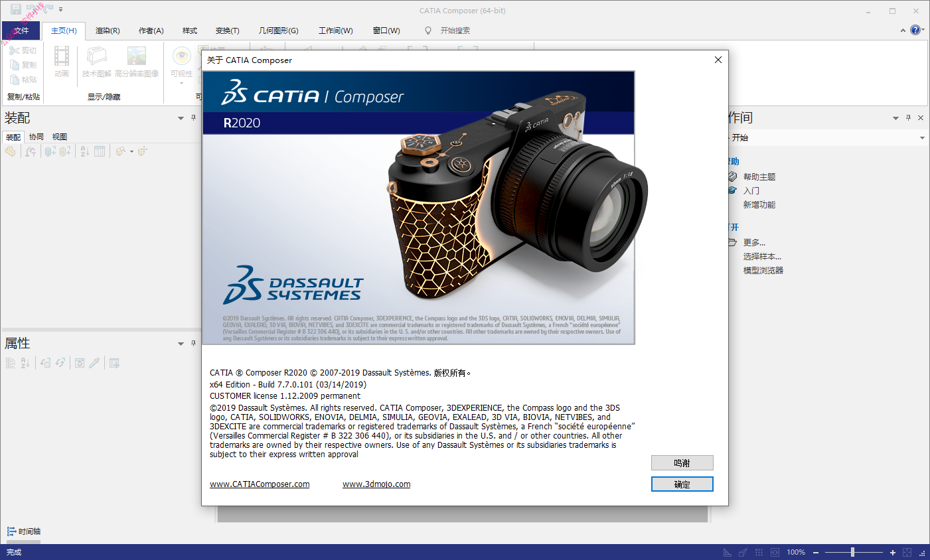Select the 视图 tab in assembly panel
Image resolution: width=930 pixels, height=560 pixels.
coord(60,137)
